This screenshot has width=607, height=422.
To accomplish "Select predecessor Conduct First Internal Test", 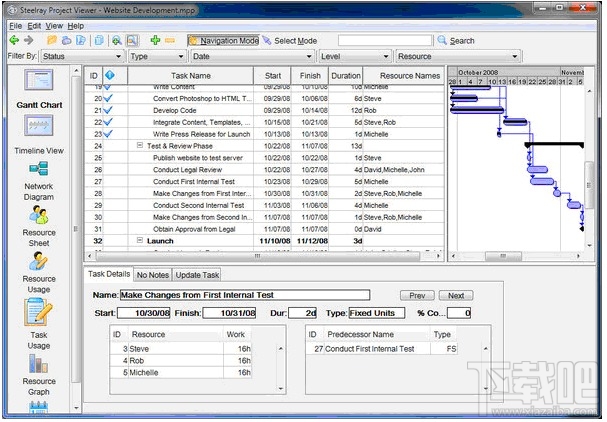I will tap(382, 349).
